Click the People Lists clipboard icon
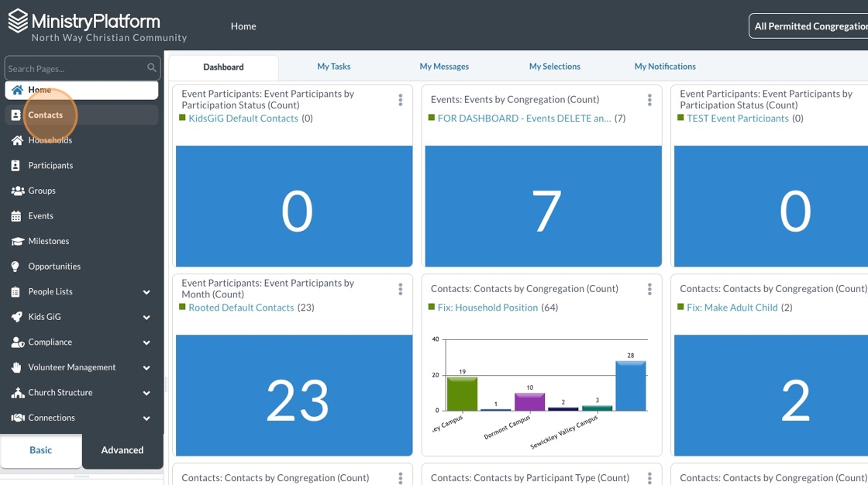Screen dimensions: 868x485 (x=15, y=292)
